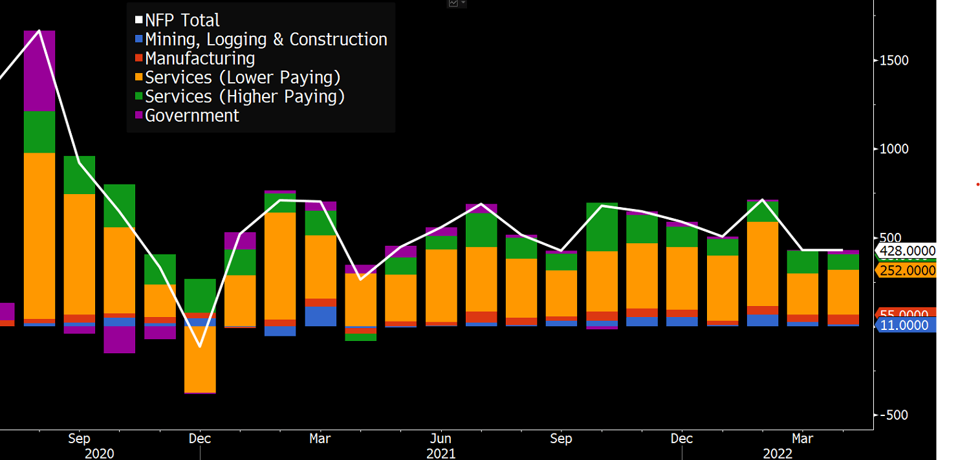Select Services (Higher Paying) legend entry
This screenshot has height=460, width=980.
[x=245, y=96]
